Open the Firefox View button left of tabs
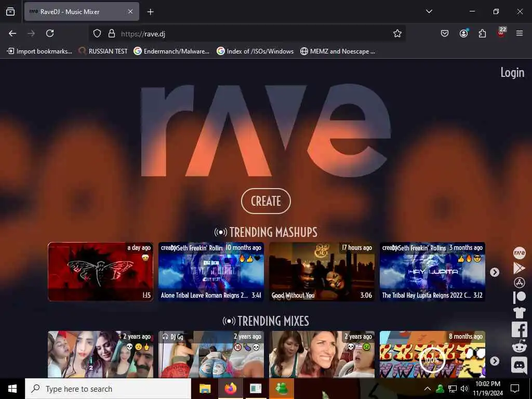 click(x=10, y=11)
